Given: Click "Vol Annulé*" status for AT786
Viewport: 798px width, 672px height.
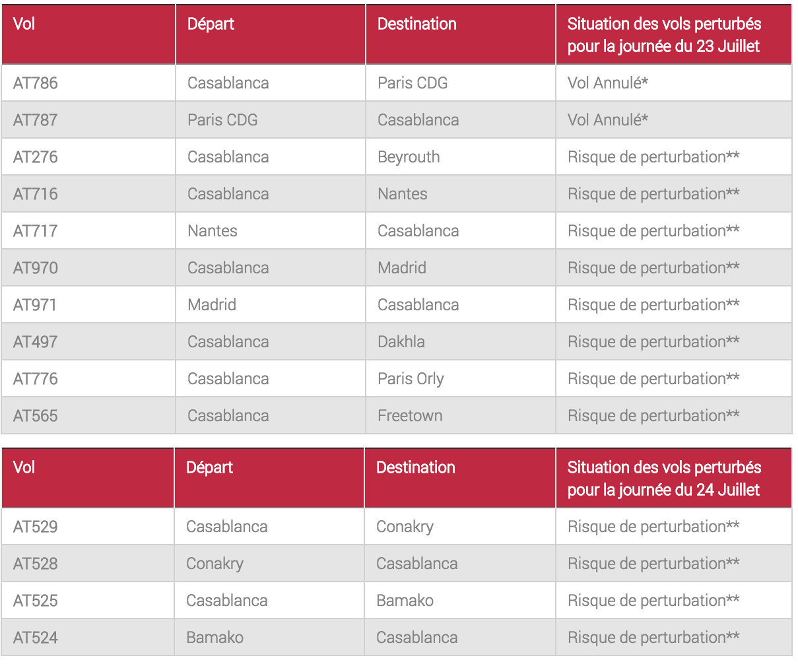Looking at the screenshot, I should [x=607, y=83].
